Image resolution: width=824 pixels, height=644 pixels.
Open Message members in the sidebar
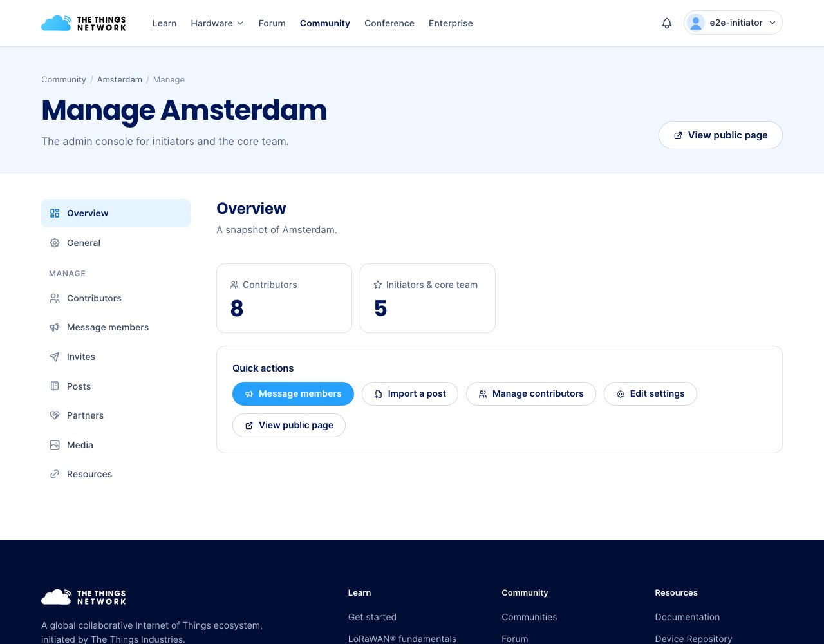116,327
